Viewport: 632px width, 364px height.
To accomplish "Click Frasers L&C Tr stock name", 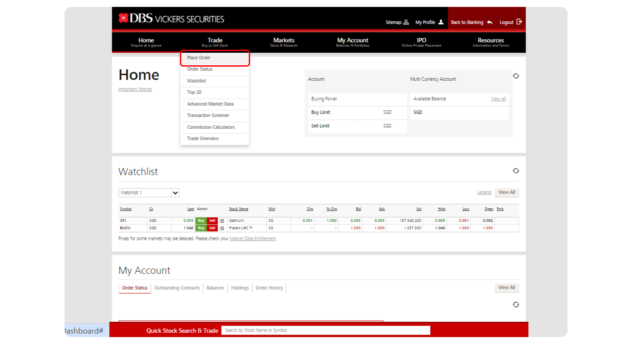I will click(241, 228).
